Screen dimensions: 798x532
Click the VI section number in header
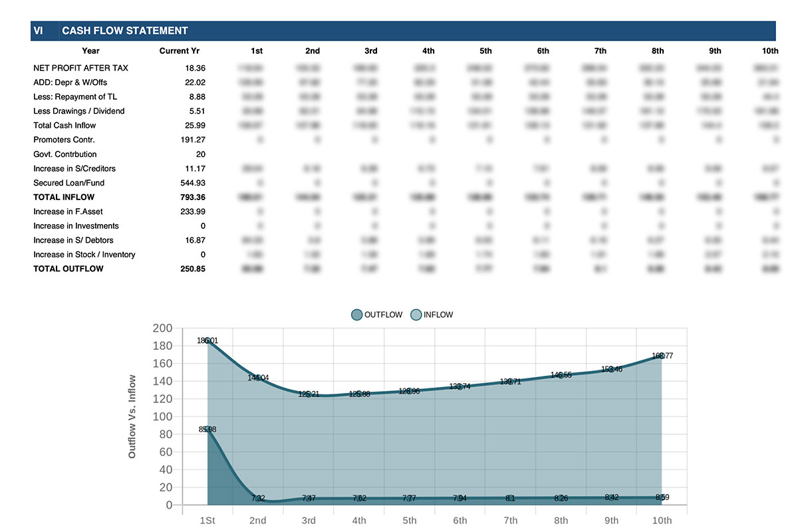(x=38, y=31)
